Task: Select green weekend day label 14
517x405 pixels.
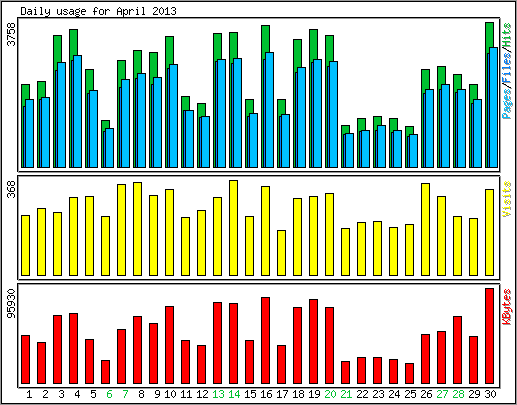Action: point(234,394)
